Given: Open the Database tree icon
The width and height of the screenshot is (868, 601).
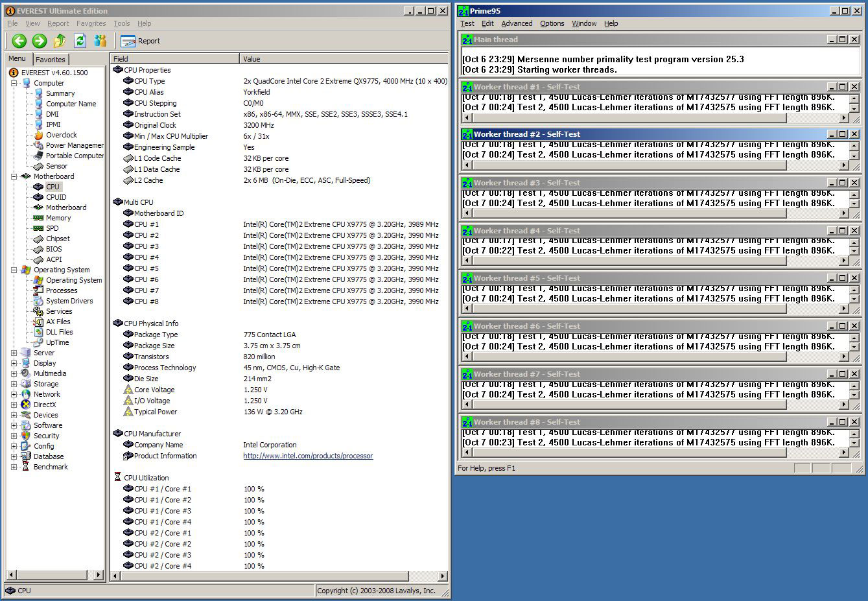Looking at the screenshot, I should (26, 456).
